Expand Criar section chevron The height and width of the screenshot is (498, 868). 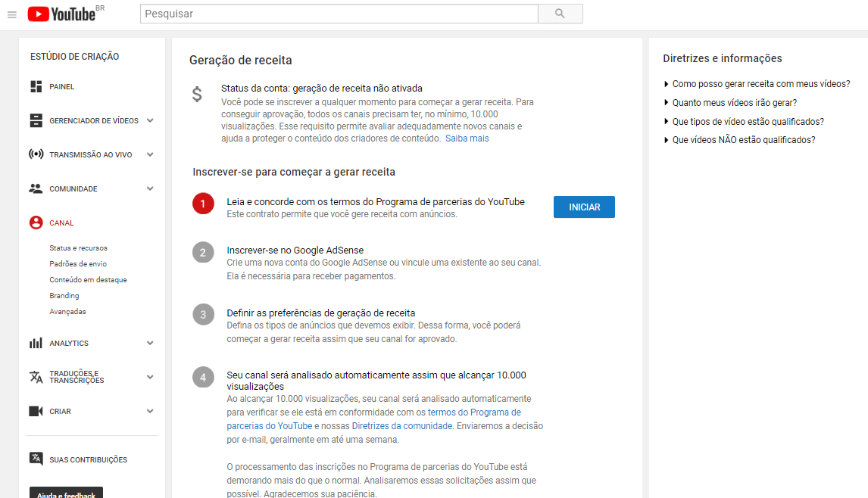(x=150, y=411)
